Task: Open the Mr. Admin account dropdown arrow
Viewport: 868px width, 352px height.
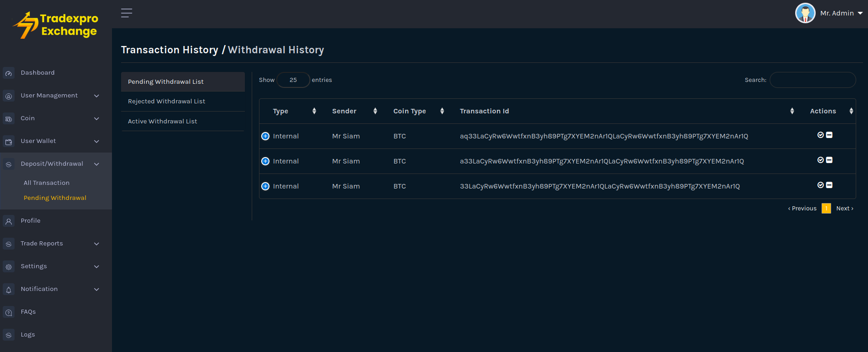Action: click(x=860, y=13)
